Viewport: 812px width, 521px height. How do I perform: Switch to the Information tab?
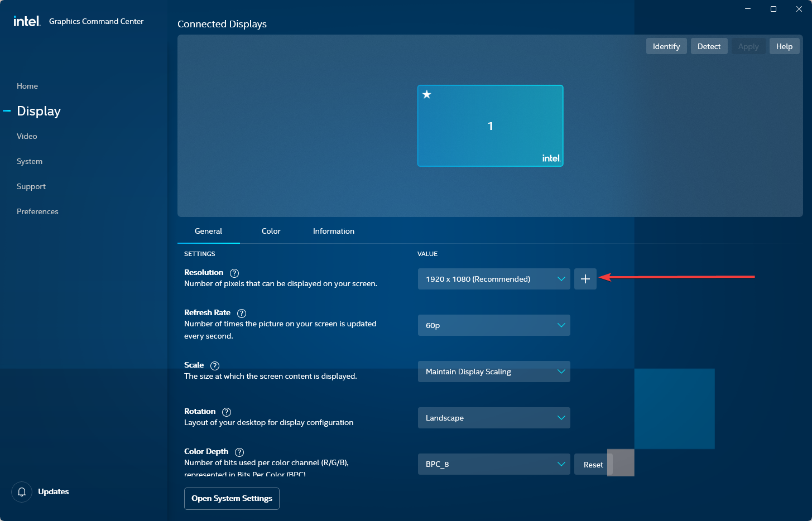tap(333, 230)
